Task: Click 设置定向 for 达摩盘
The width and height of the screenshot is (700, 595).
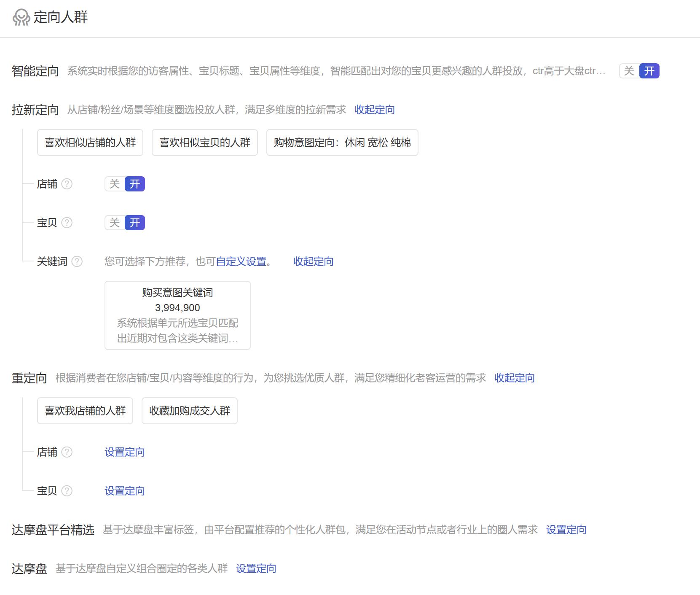Action: pos(257,568)
